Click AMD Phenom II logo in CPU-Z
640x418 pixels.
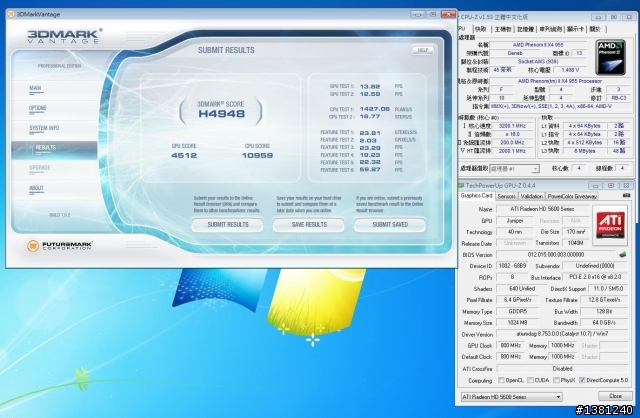point(611,57)
